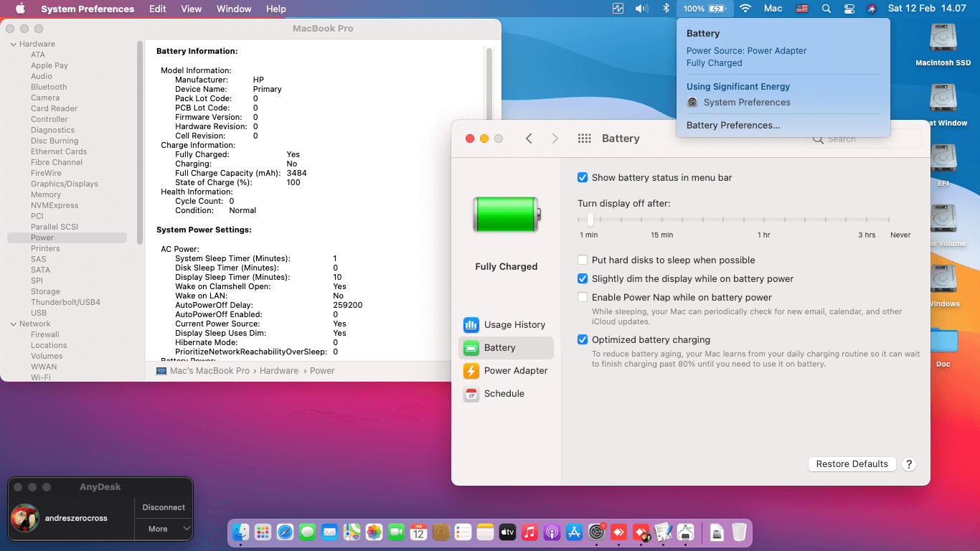This screenshot has height=551, width=980.
Task: Select Storage in the Hardware list
Action: [45, 291]
